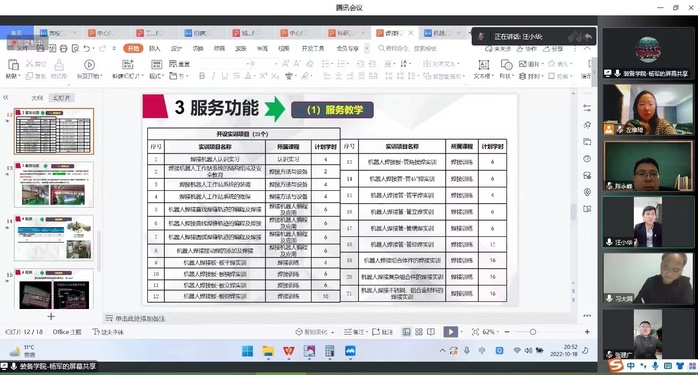Open the 开发工具 ribbon tab
698x375 pixels.
coord(312,48)
